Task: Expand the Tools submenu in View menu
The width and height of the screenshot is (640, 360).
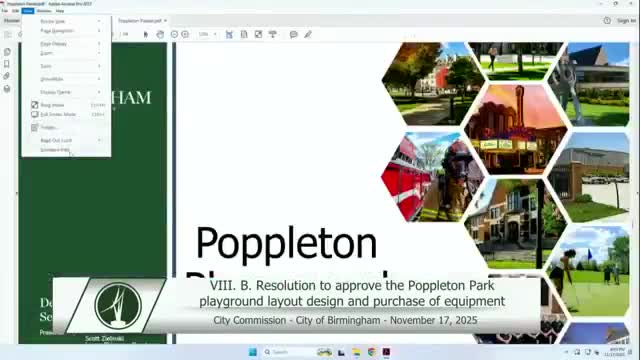Action: tap(66, 66)
